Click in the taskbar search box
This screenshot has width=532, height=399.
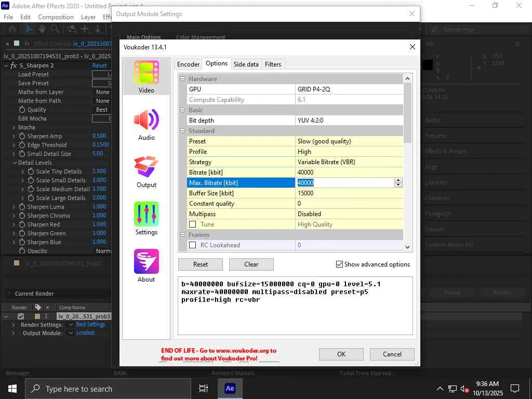(108, 389)
